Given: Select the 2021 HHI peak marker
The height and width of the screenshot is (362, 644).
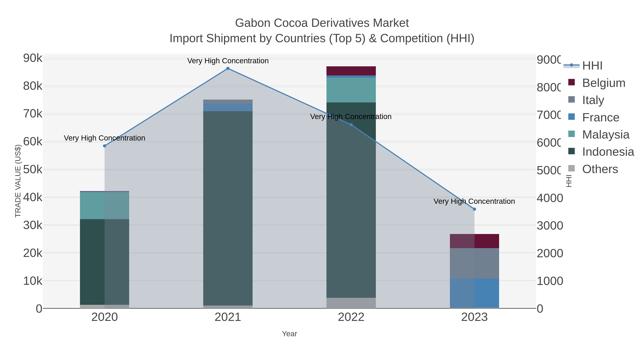Looking at the screenshot, I should (x=228, y=68).
